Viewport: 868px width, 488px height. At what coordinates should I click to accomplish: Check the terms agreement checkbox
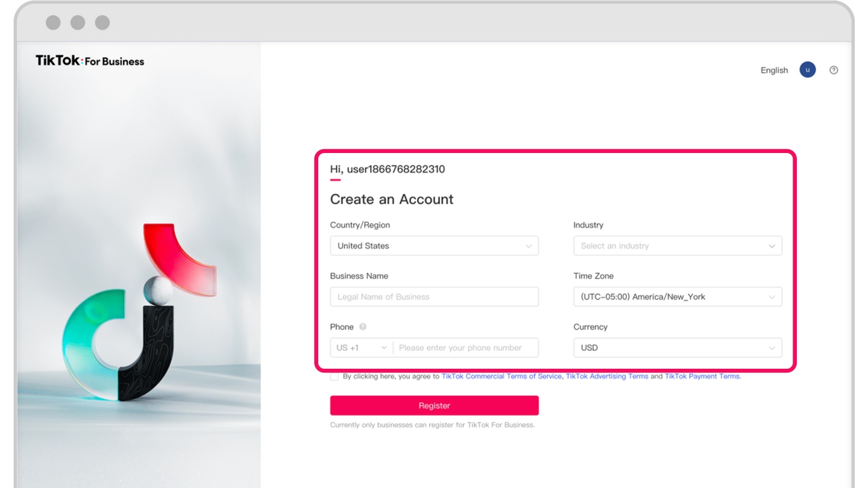pyautogui.click(x=335, y=377)
